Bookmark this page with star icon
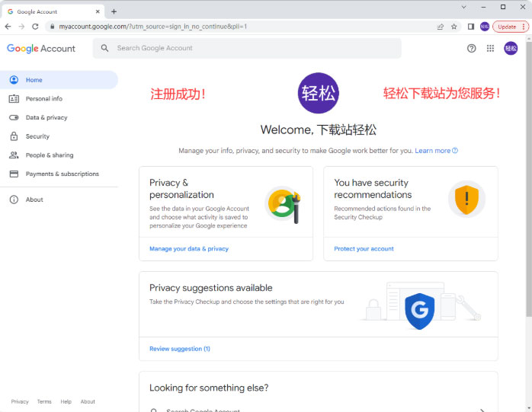 click(454, 27)
